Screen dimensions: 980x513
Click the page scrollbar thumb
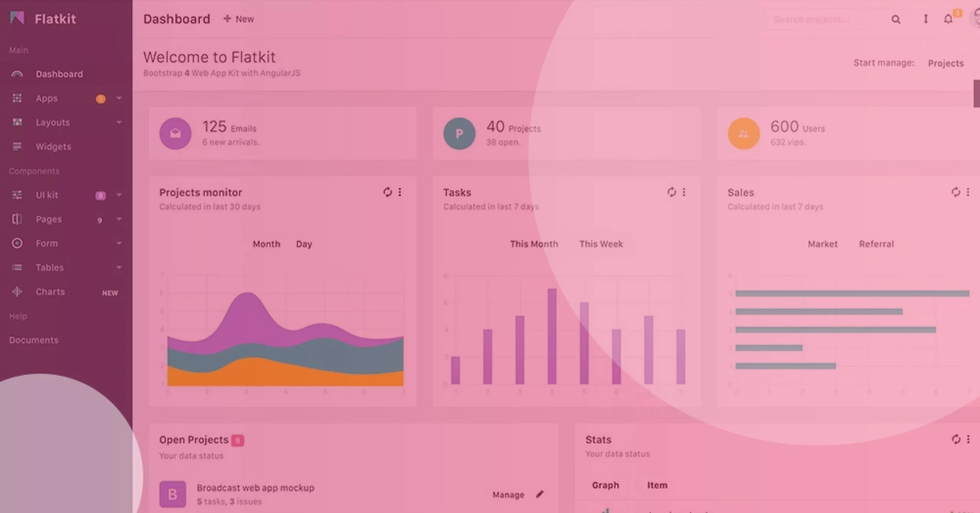click(x=977, y=93)
